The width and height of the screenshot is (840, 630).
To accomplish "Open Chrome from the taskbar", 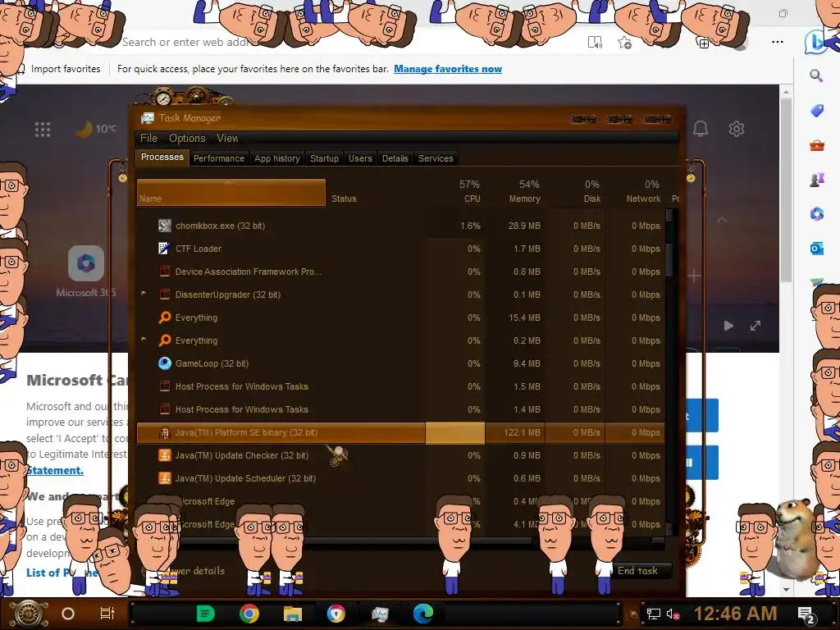I will pos(249,614).
